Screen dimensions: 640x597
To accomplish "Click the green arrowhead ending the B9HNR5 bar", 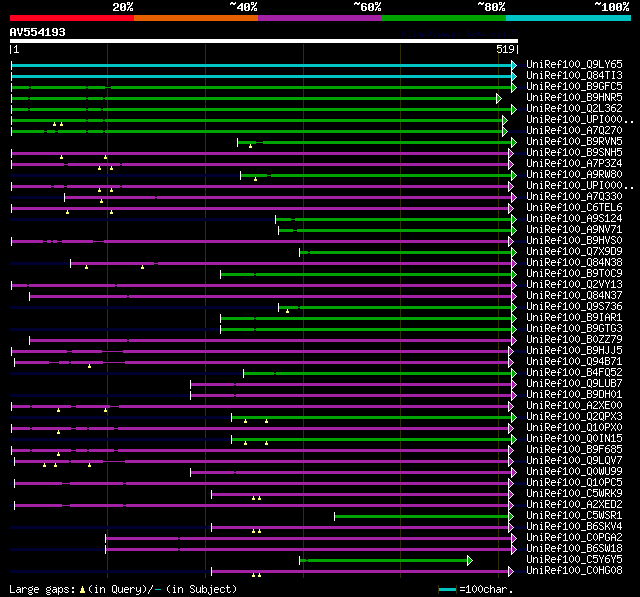I will coord(498,98).
